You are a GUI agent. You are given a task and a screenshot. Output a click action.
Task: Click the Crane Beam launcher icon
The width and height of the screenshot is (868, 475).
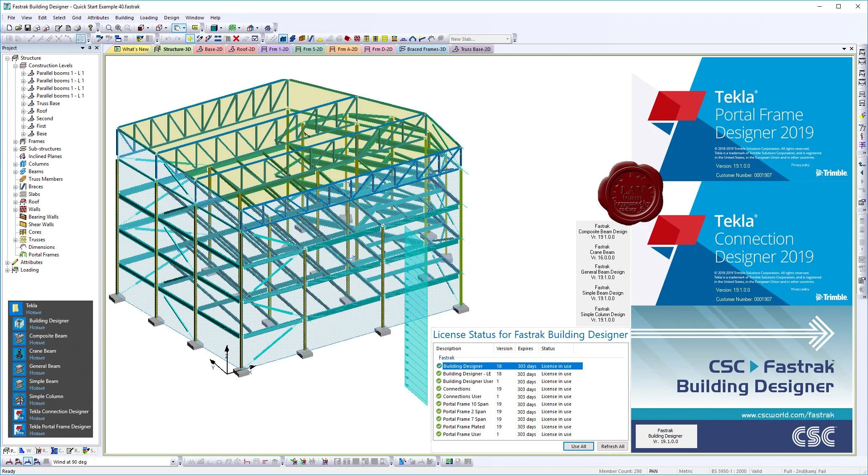[x=19, y=354]
